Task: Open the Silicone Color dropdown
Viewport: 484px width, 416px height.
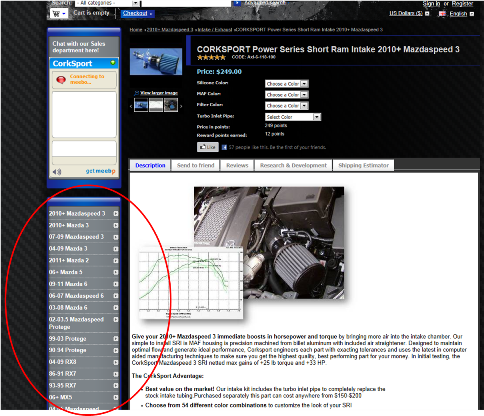Action: (x=287, y=84)
